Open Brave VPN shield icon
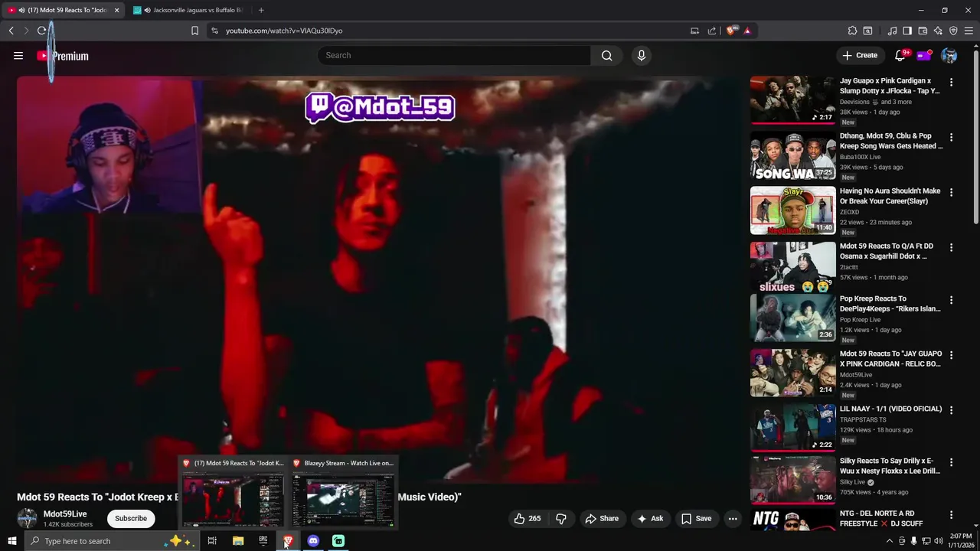Screen dimensions: 980x551 (953, 31)
